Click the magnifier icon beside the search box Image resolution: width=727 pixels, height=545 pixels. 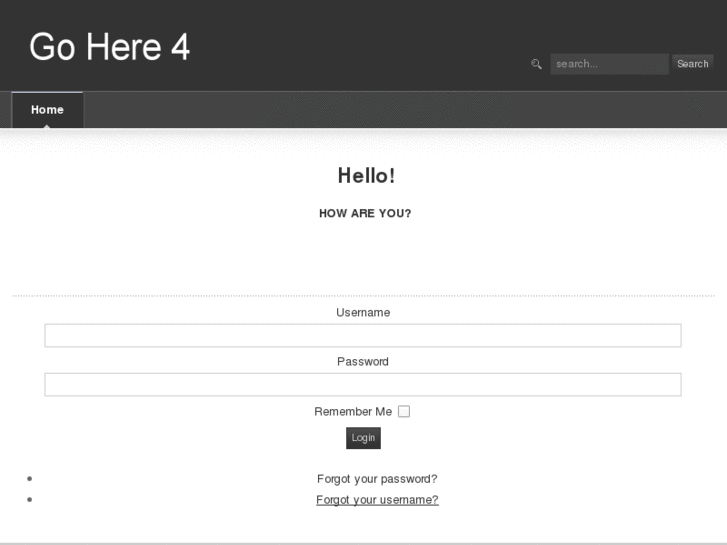536,64
